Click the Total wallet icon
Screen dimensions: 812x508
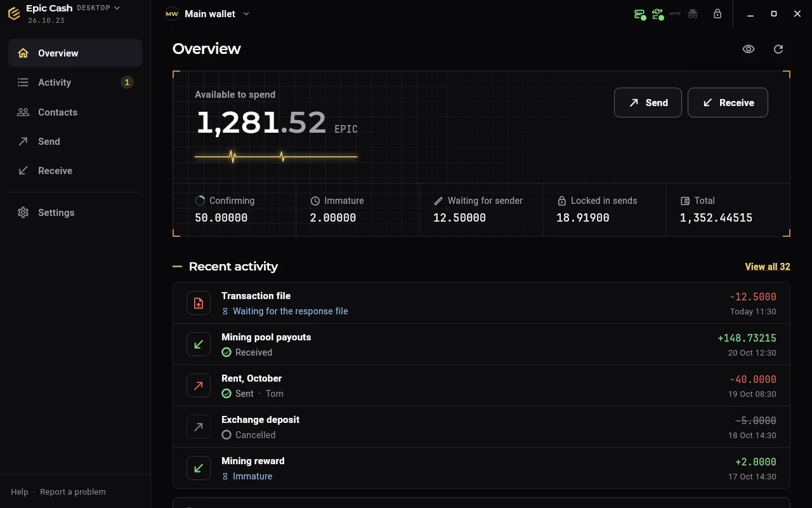click(x=685, y=201)
